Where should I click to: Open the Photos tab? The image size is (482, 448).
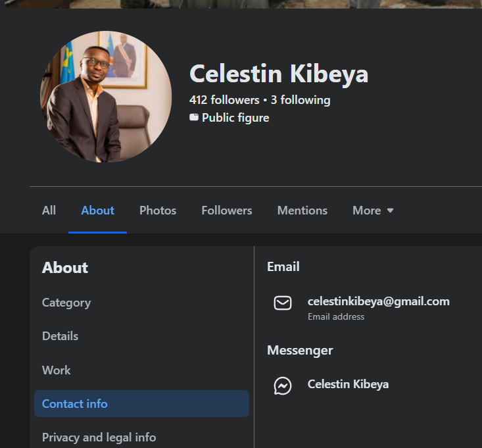158,211
